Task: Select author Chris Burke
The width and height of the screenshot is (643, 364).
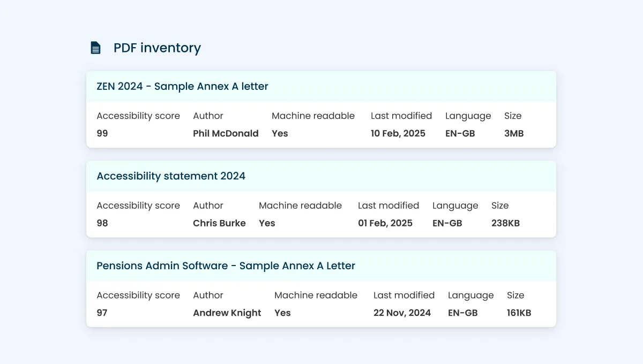Action: click(x=220, y=223)
